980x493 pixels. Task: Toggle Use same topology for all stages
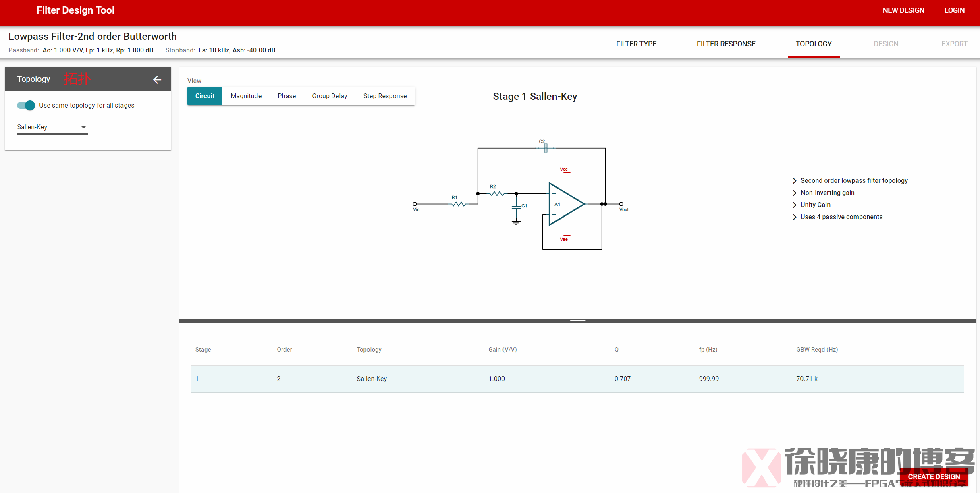point(26,105)
